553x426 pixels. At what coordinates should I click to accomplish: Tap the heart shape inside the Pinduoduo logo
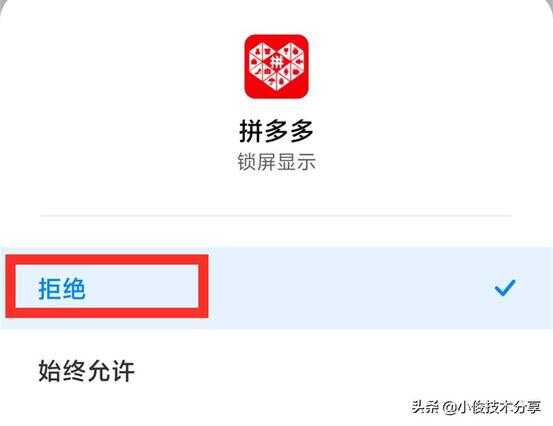[x=276, y=66]
